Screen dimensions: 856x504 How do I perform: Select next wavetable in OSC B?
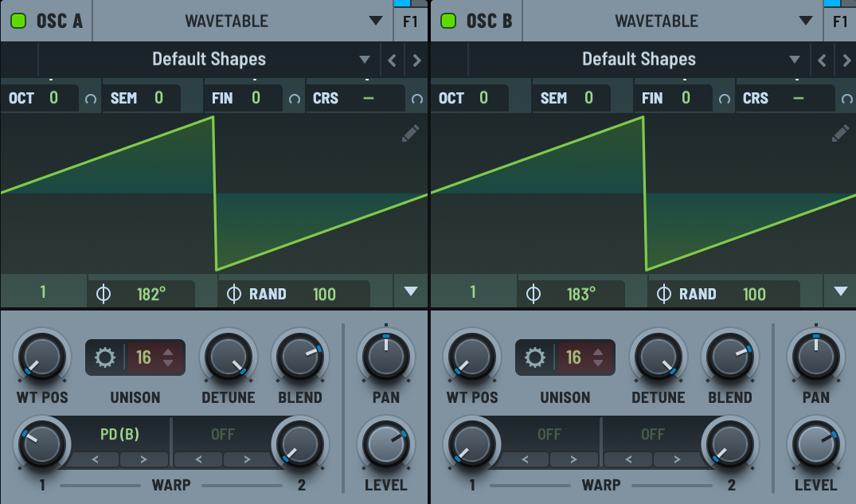click(x=846, y=60)
